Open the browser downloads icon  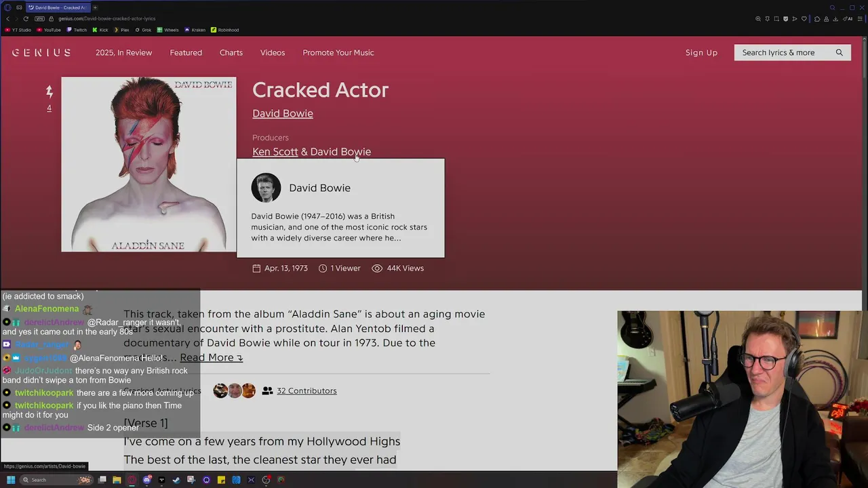point(835,19)
